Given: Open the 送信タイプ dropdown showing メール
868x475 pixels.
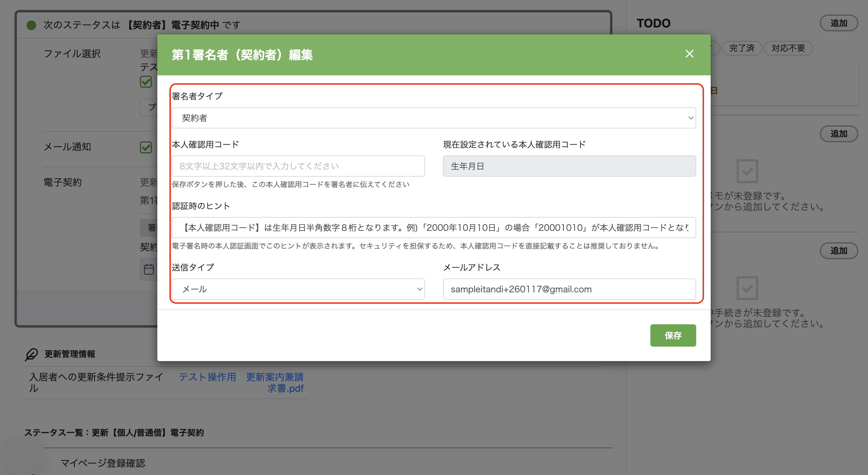Looking at the screenshot, I should tap(298, 289).
